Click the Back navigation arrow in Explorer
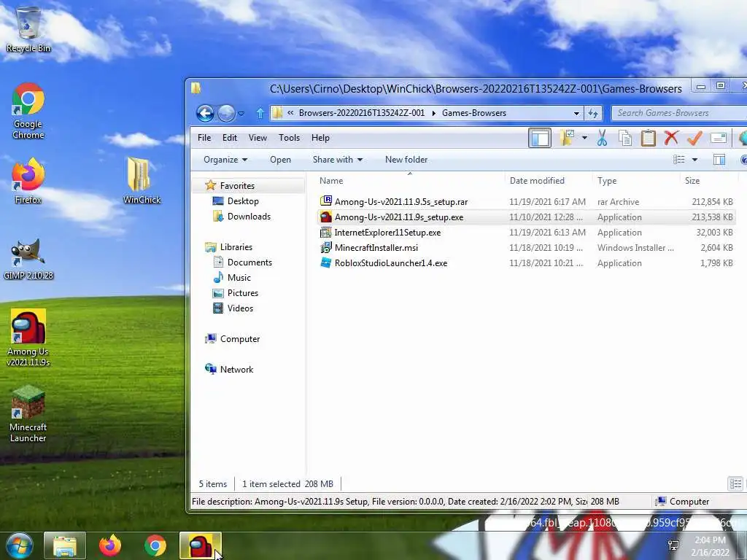The height and width of the screenshot is (560, 747). 205,113
